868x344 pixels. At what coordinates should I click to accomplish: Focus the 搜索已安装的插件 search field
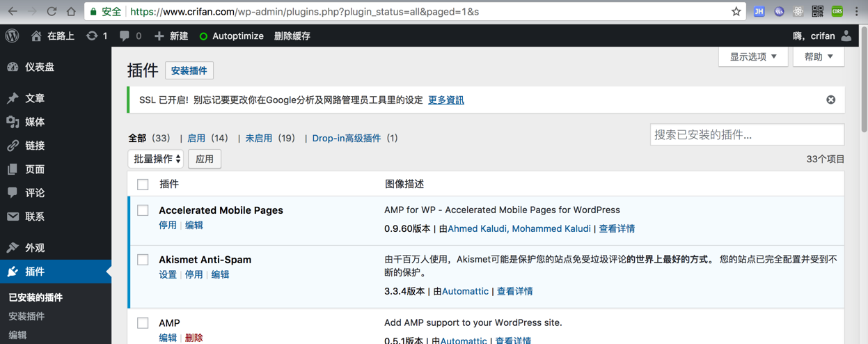pyautogui.click(x=747, y=134)
